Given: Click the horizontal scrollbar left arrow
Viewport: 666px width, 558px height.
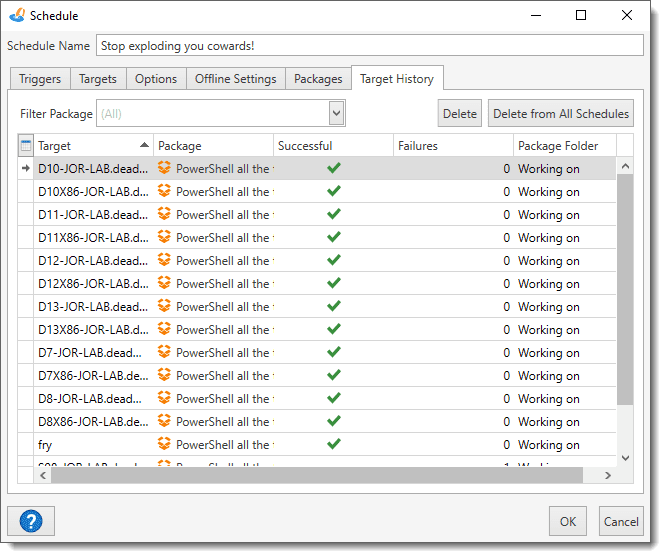Looking at the screenshot, I should point(43,475).
